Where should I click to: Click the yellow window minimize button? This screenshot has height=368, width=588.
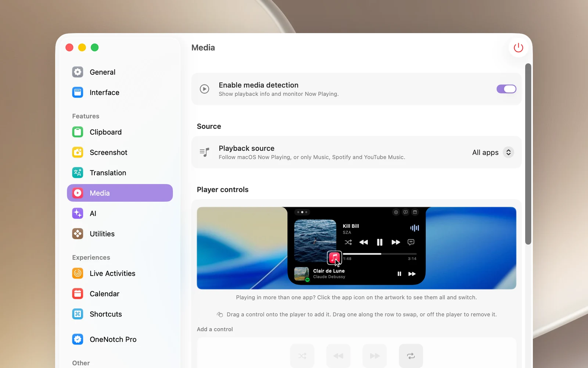pyautogui.click(x=82, y=47)
